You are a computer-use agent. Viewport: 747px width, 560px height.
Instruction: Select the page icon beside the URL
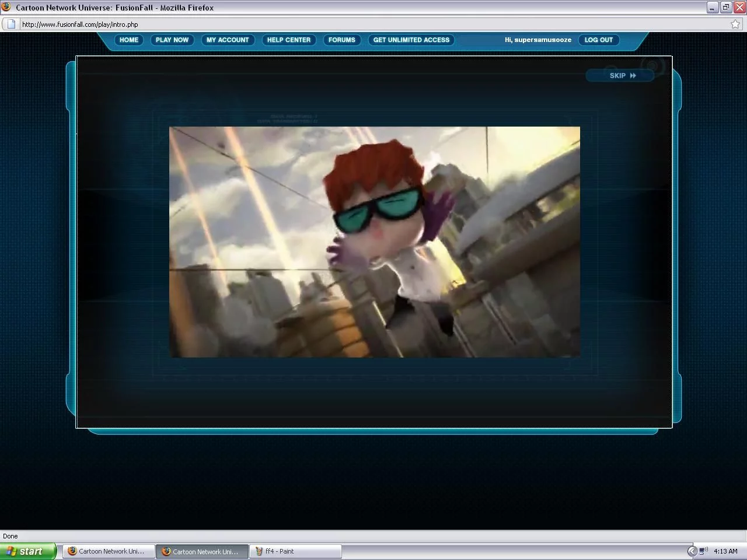11,24
